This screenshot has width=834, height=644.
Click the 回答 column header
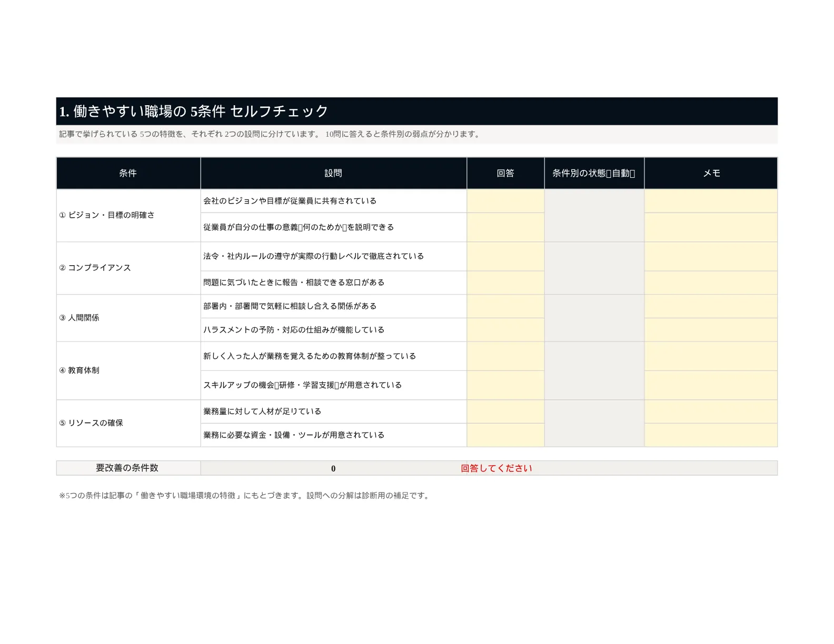tap(505, 173)
